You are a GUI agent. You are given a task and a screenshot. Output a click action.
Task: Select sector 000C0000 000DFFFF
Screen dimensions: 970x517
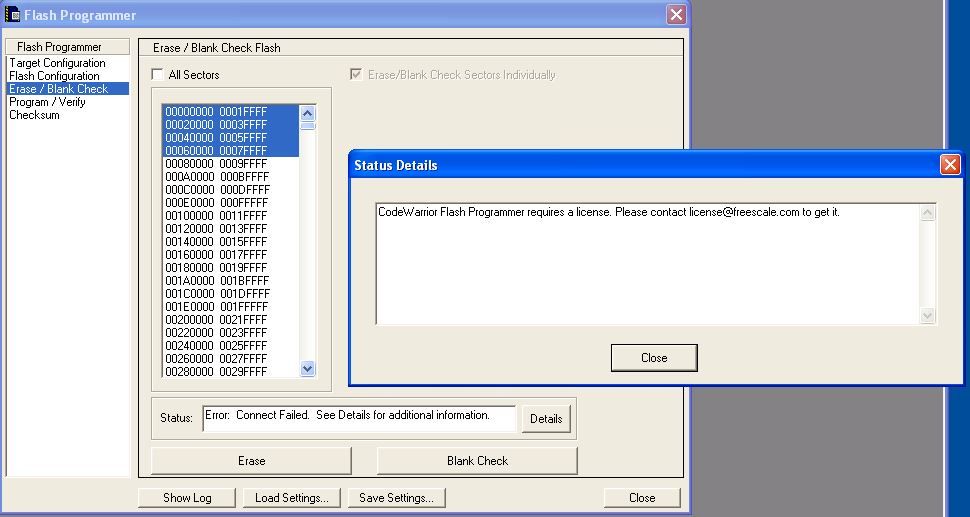231,190
